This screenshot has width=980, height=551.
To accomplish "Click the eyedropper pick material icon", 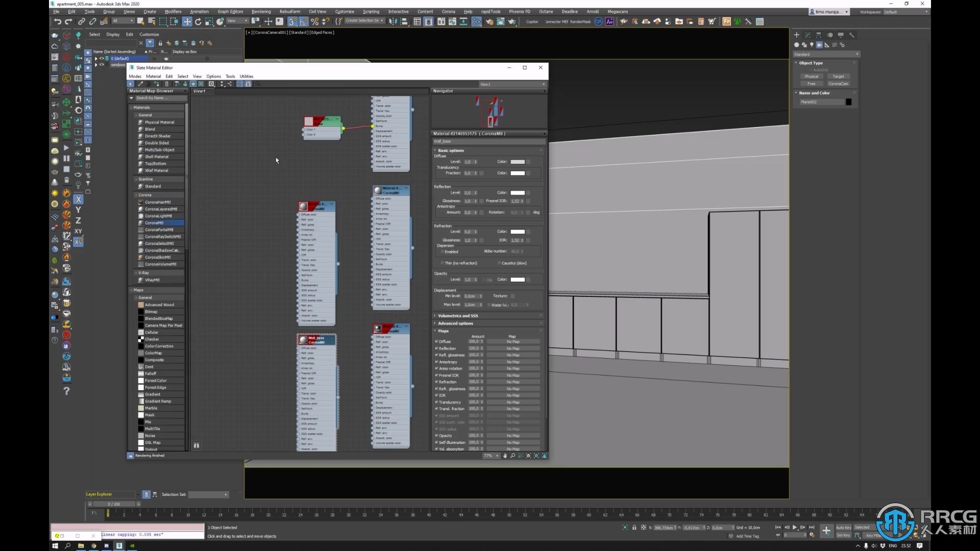I will (140, 84).
